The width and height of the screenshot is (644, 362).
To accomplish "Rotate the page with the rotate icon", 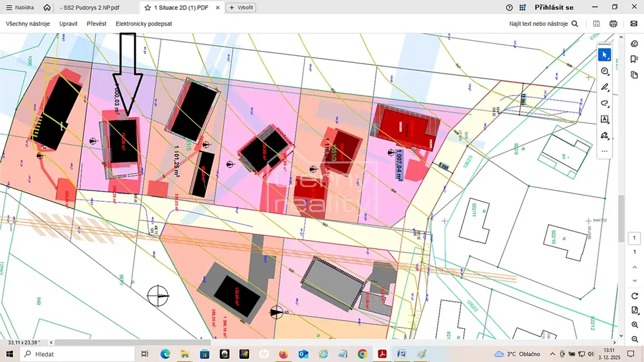I will [x=635, y=296].
